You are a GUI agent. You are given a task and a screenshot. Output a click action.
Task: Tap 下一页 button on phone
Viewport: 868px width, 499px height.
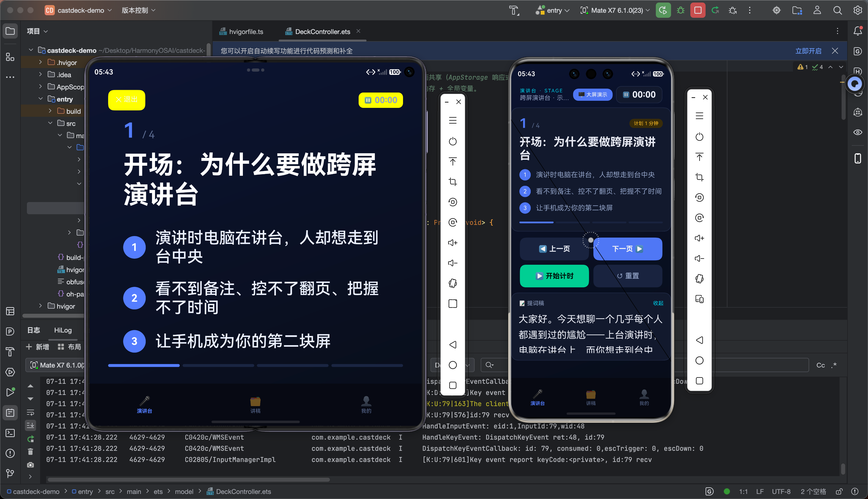[627, 249]
